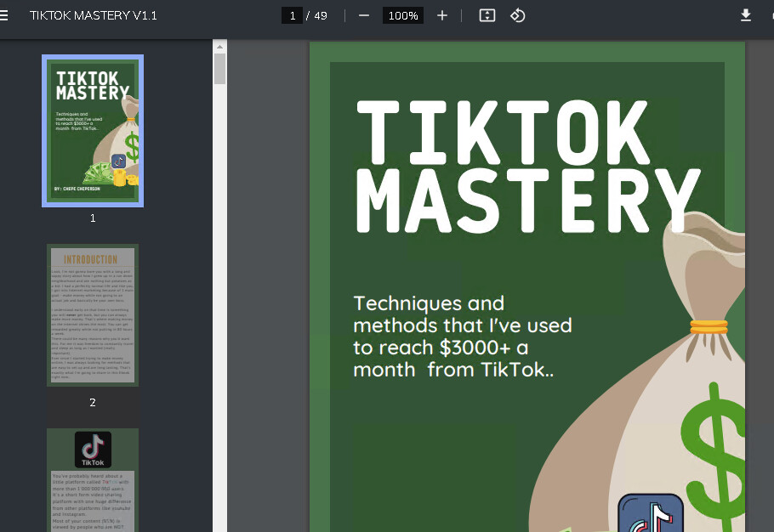Click the sidebar scrollbar up arrow
Image resolution: width=774 pixels, height=532 pixels.
[x=219, y=46]
